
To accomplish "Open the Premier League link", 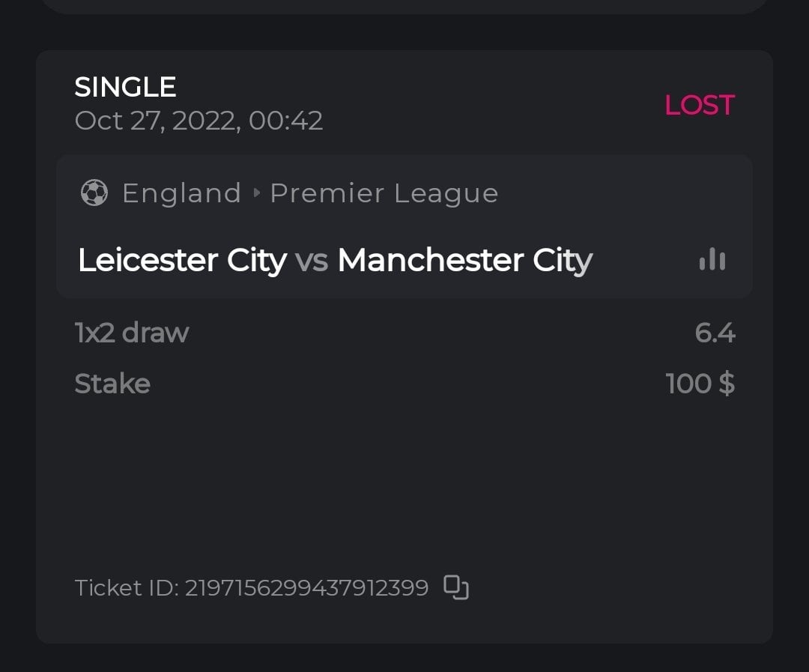I will [384, 193].
